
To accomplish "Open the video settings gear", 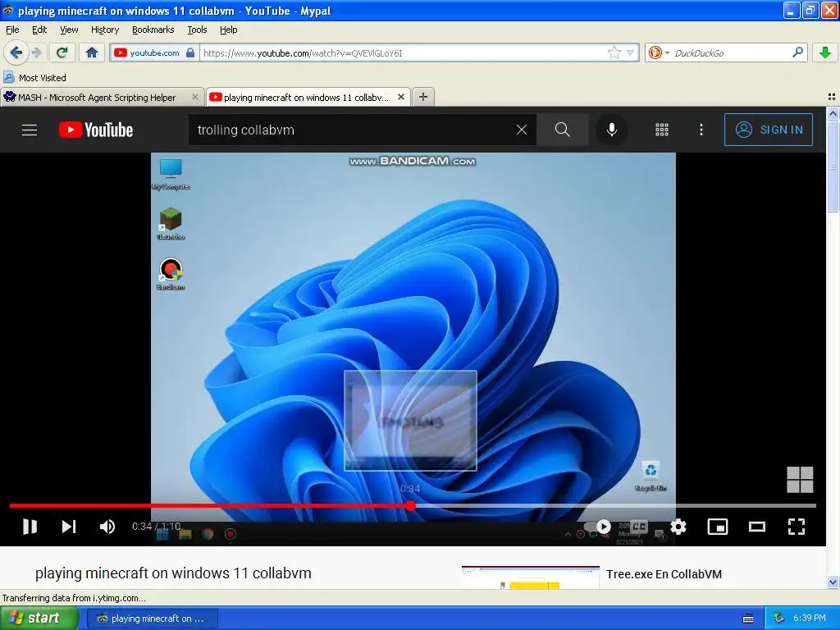I will pyautogui.click(x=678, y=527).
